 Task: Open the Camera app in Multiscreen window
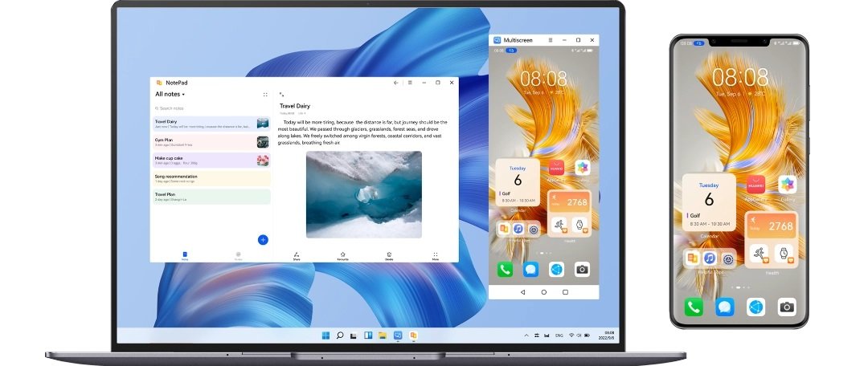coord(582,270)
